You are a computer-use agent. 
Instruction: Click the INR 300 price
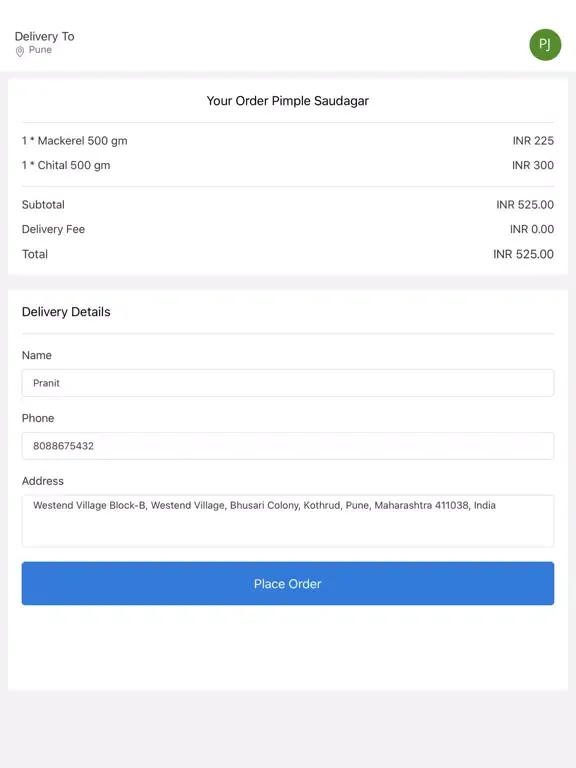tap(533, 166)
